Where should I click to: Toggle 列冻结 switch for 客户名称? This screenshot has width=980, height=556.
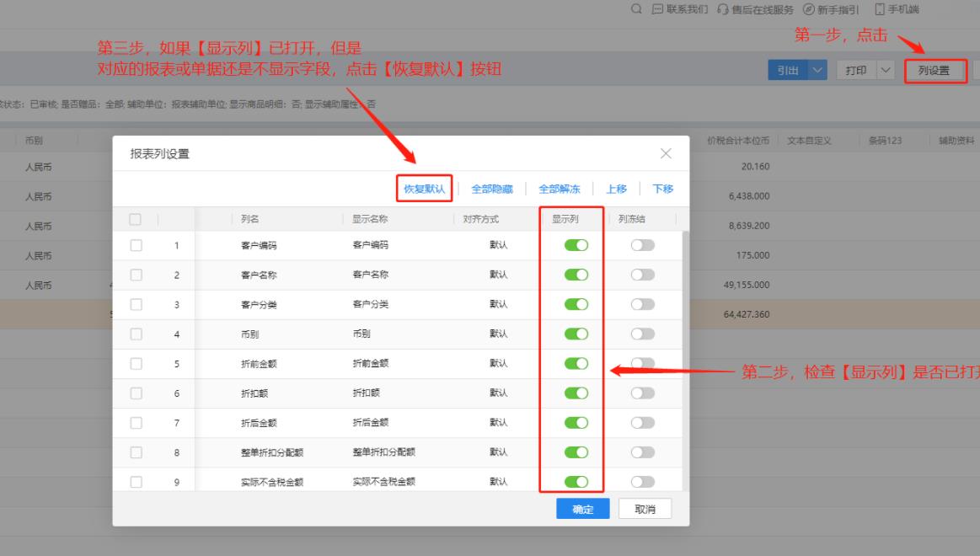642,275
